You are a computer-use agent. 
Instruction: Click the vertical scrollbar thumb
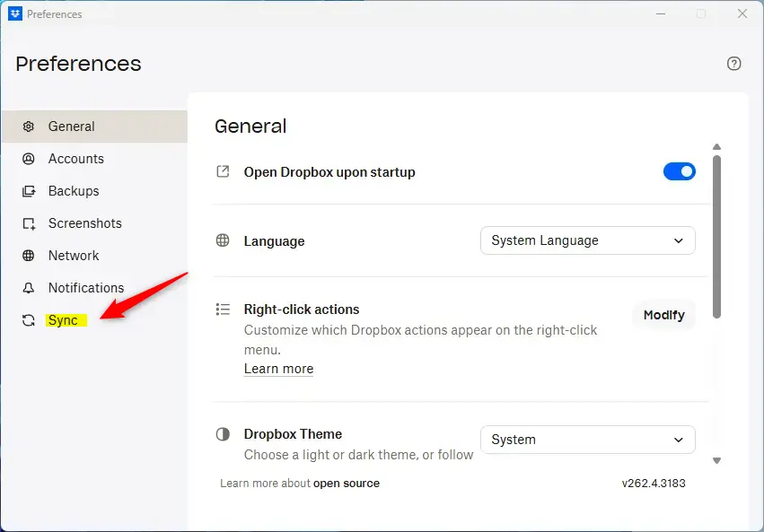pyautogui.click(x=716, y=237)
